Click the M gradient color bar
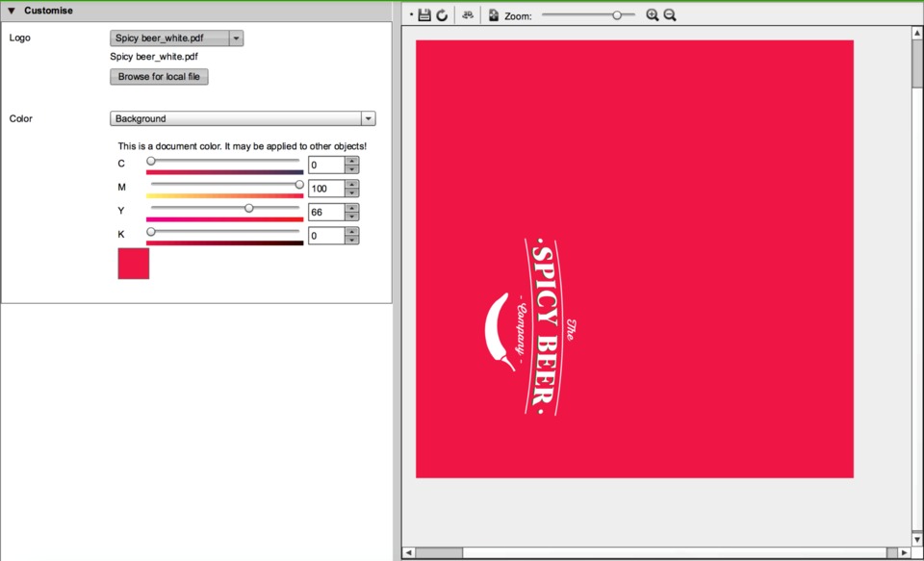Viewport: 924px width, 561px height. [x=224, y=195]
